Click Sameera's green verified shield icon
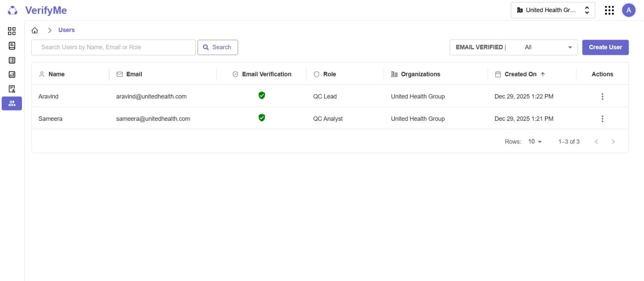 pos(262,118)
